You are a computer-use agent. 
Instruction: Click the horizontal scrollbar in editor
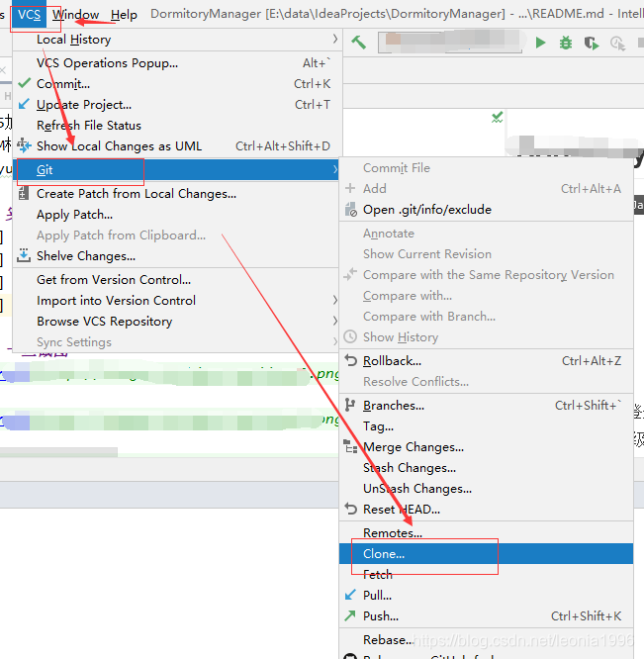(58, 452)
